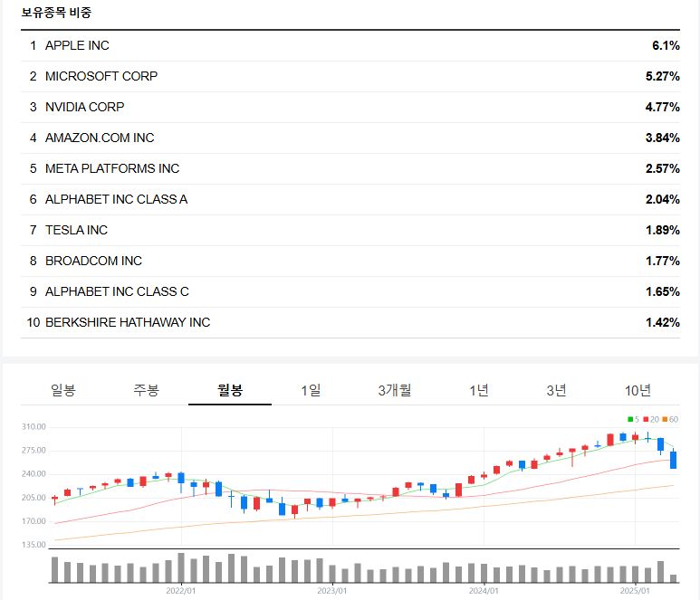
Task: Click the orange 60 moving average legend
Action: pos(670,419)
